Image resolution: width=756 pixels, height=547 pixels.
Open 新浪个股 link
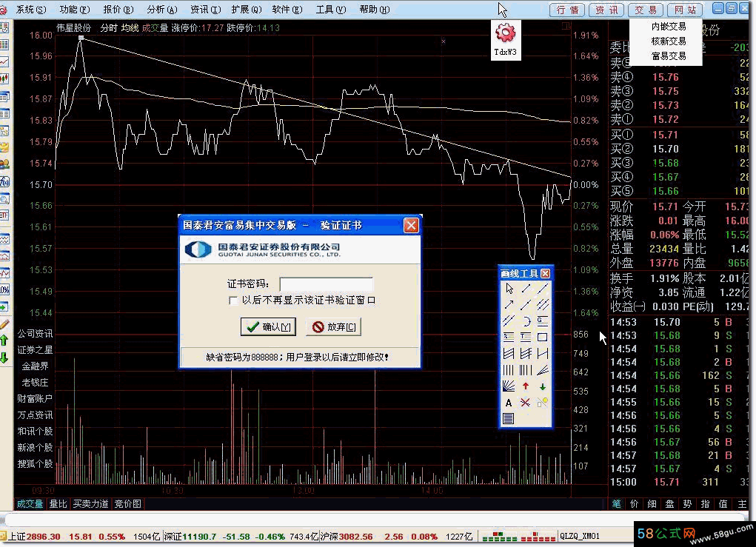coord(35,448)
